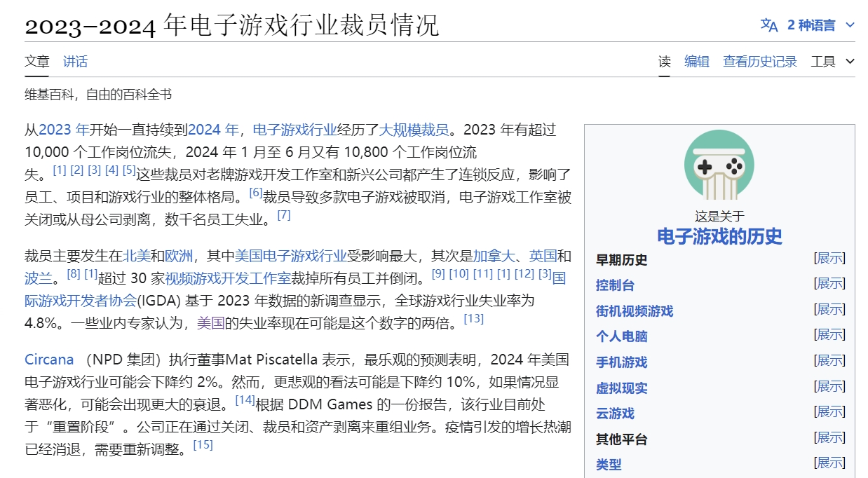Follow the 美国电子游戏行业 link
This screenshot has width=868, height=478.
click(x=291, y=255)
